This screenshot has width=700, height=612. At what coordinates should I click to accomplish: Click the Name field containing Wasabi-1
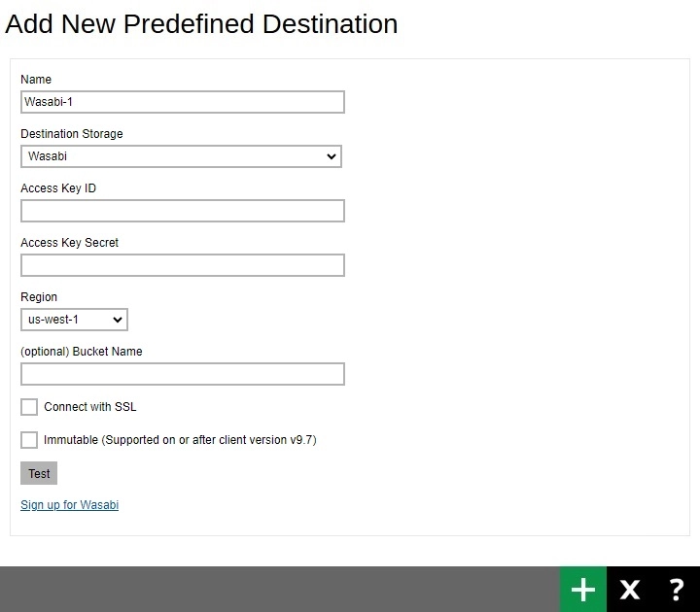click(x=183, y=102)
